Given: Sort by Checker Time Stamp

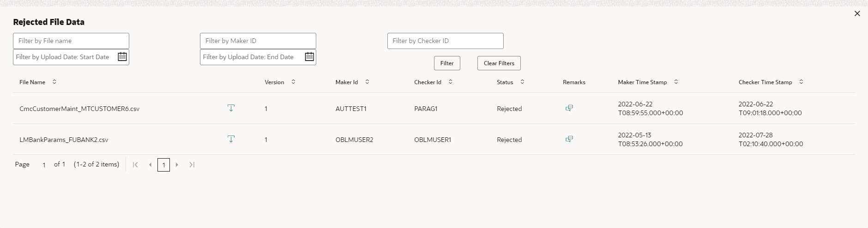Looking at the screenshot, I should pyautogui.click(x=801, y=82).
